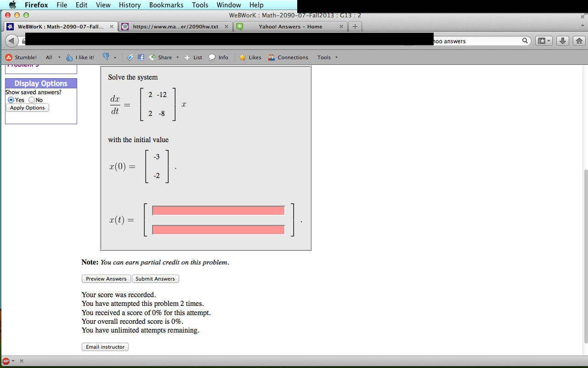The height and width of the screenshot is (368, 588).
Task: Click the search magnifier icon
Action: tap(525, 41)
